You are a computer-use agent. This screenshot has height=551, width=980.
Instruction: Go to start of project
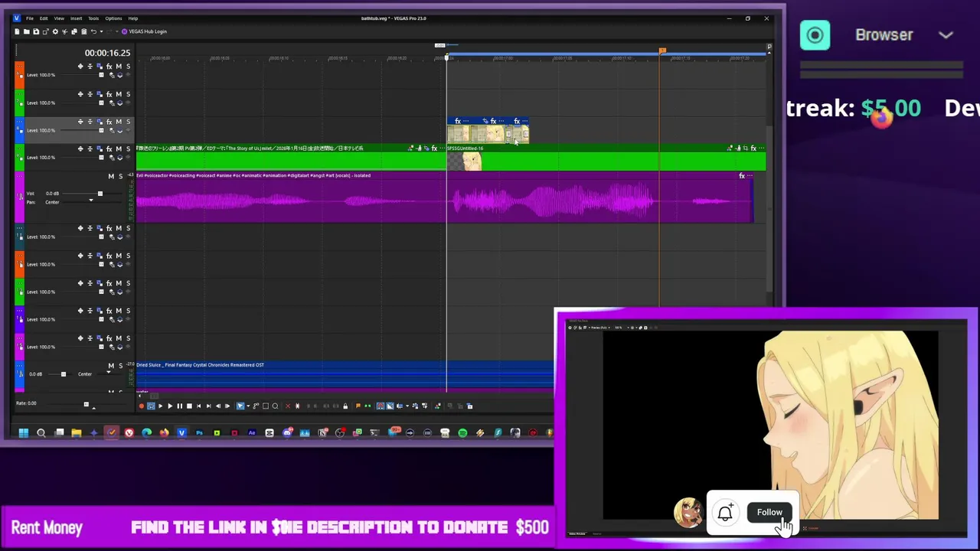click(198, 406)
